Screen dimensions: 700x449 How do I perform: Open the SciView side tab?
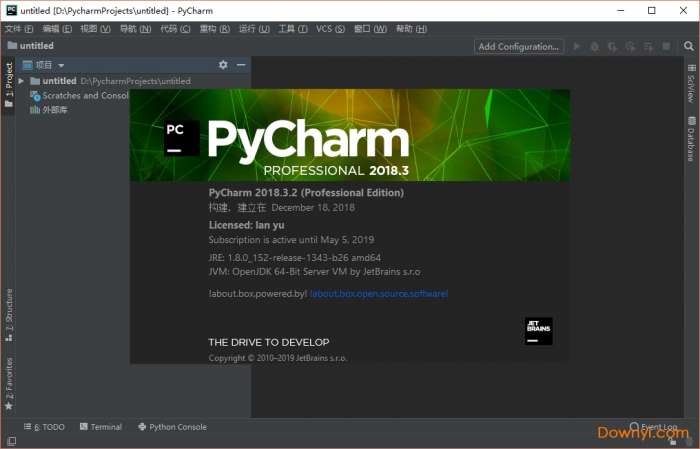(x=691, y=83)
